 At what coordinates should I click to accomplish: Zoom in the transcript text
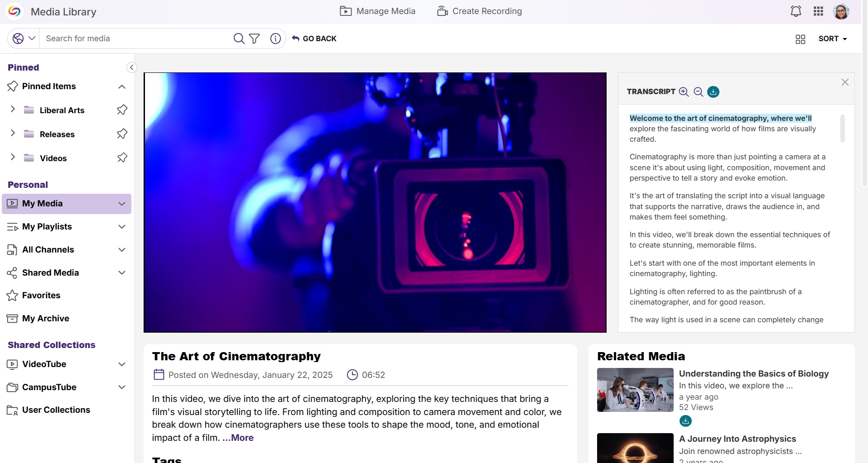[x=684, y=92]
